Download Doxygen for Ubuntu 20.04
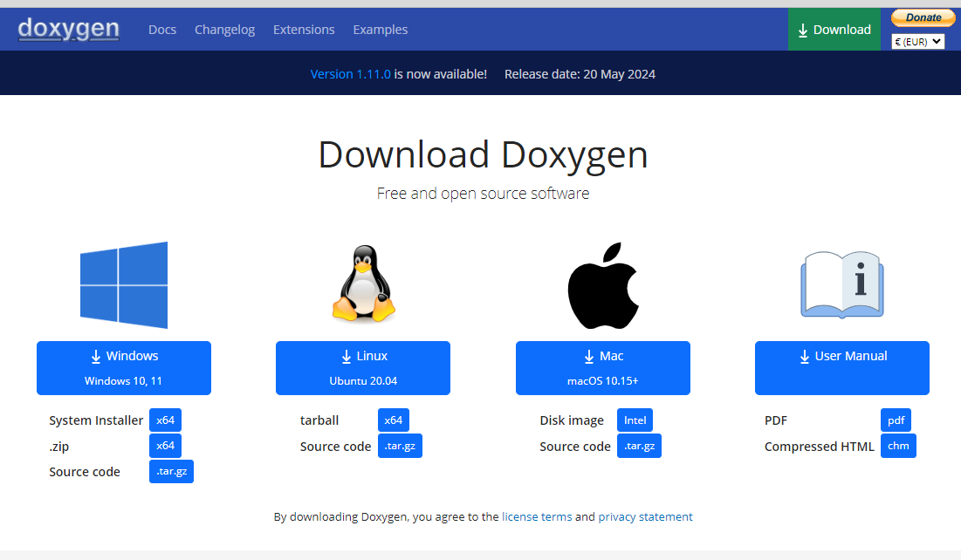The width and height of the screenshot is (961, 560). point(362,367)
